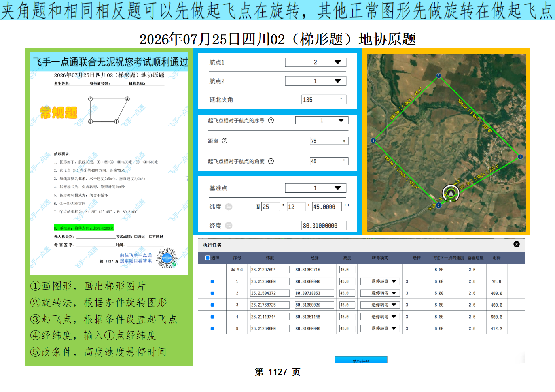Open the 航点2 dropdown
This screenshot has width=555, height=392.
tap(316, 81)
